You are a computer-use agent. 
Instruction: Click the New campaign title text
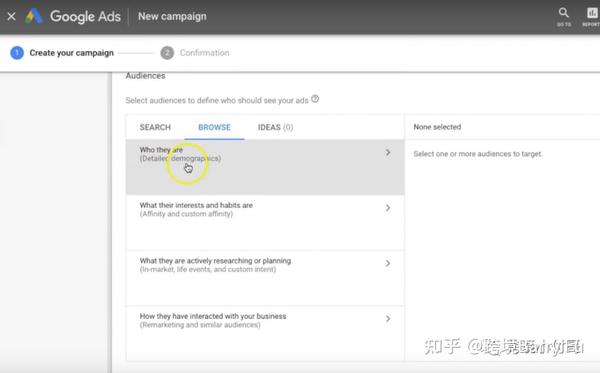click(172, 16)
